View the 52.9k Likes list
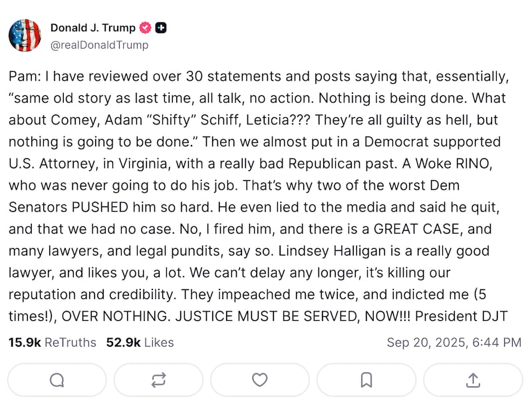The image size is (532, 406). [139, 343]
